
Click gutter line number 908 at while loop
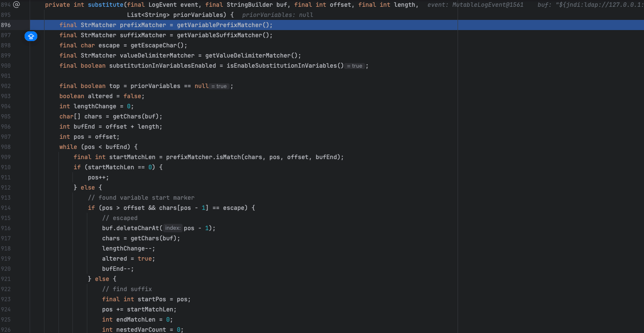click(x=6, y=147)
